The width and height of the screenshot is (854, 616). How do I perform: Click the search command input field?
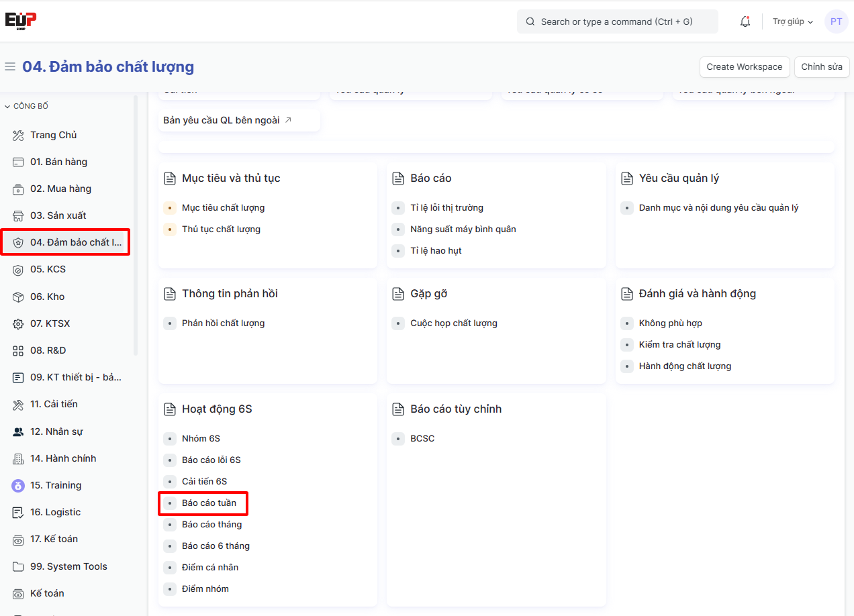617,21
